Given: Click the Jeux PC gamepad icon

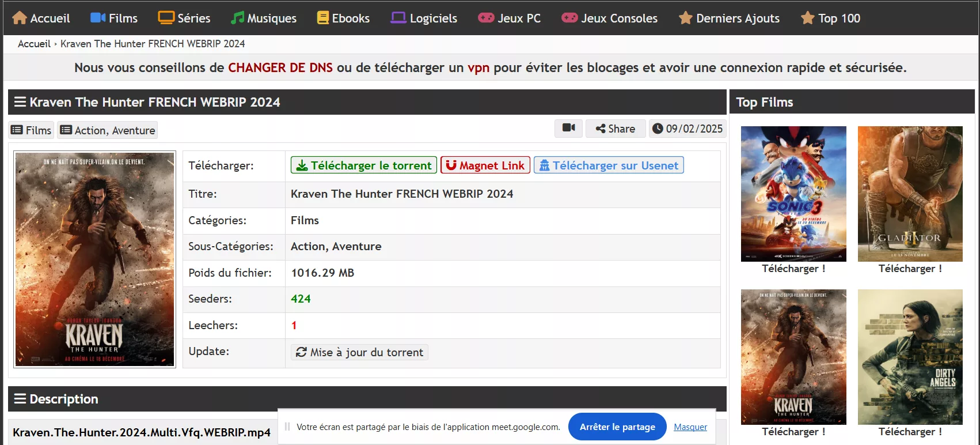Looking at the screenshot, I should (x=486, y=18).
